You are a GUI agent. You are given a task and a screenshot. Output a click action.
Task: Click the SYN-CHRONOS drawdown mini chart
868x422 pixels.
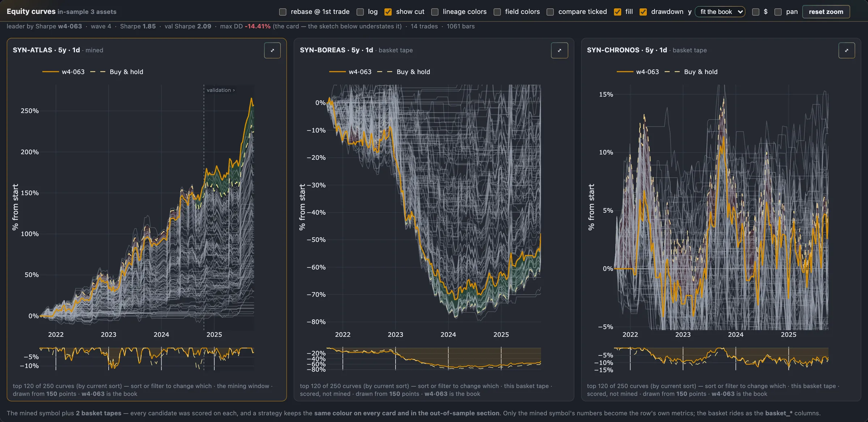(x=721, y=358)
